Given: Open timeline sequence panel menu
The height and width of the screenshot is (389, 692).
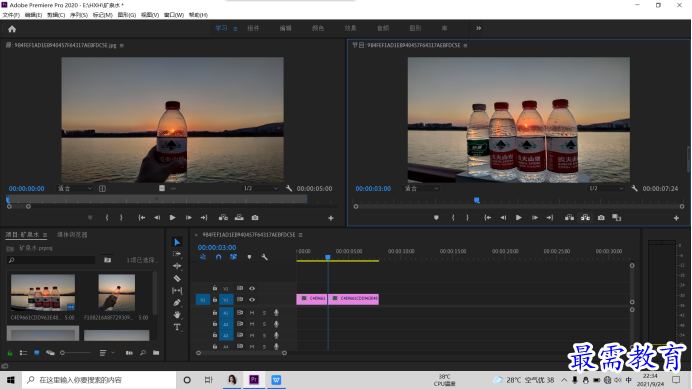Looking at the screenshot, I should coord(301,235).
